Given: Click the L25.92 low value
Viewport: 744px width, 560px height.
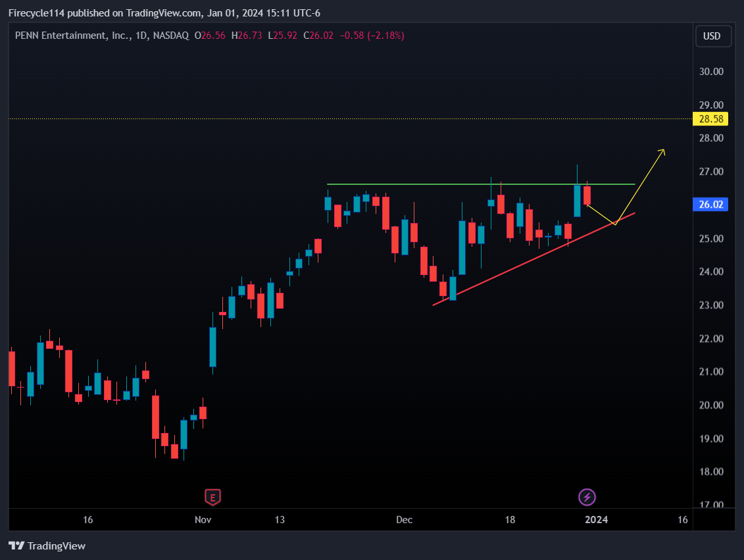Looking at the screenshot, I should (x=283, y=36).
